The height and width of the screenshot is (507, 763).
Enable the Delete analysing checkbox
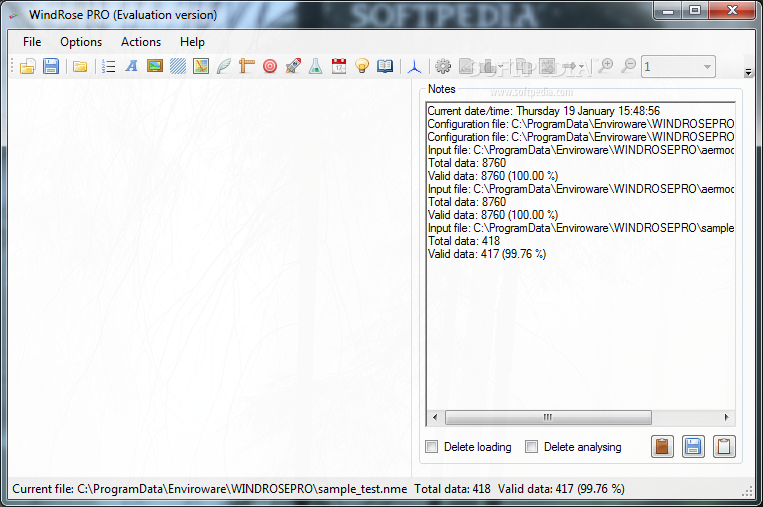point(531,447)
